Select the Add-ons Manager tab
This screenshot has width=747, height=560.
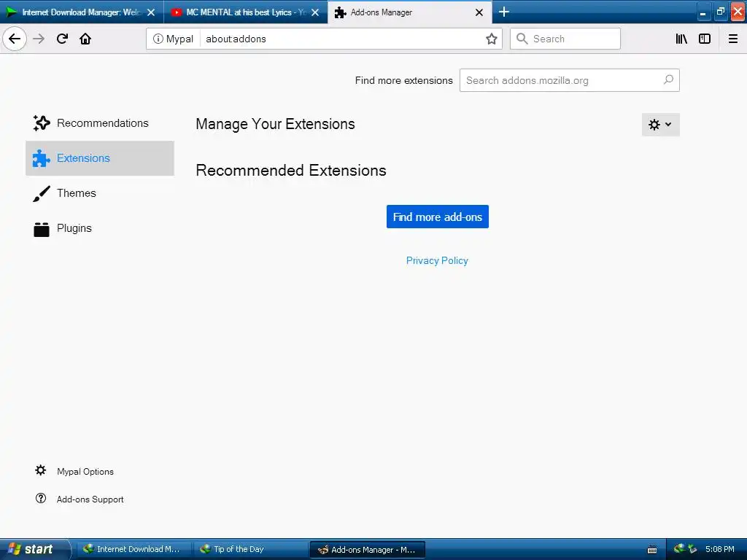coord(410,12)
